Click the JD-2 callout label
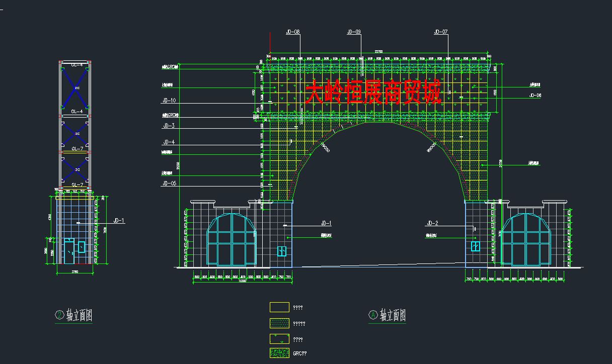612x364 pixels. [432, 223]
